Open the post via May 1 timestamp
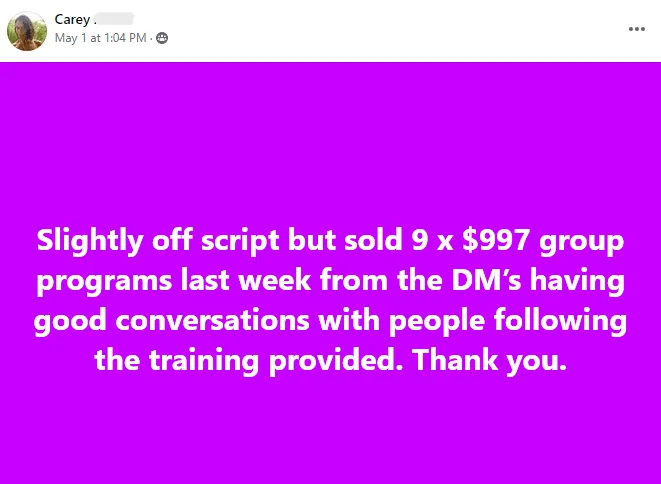661x484 pixels. click(100, 38)
